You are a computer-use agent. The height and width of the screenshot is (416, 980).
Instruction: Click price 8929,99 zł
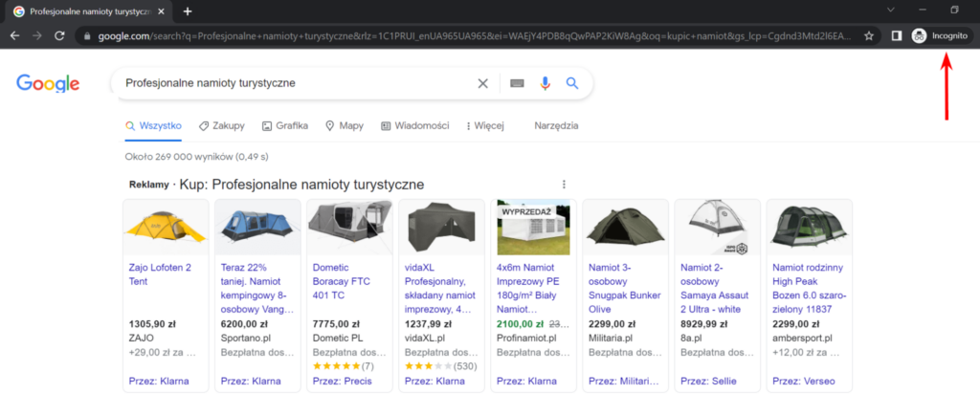[704, 324]
